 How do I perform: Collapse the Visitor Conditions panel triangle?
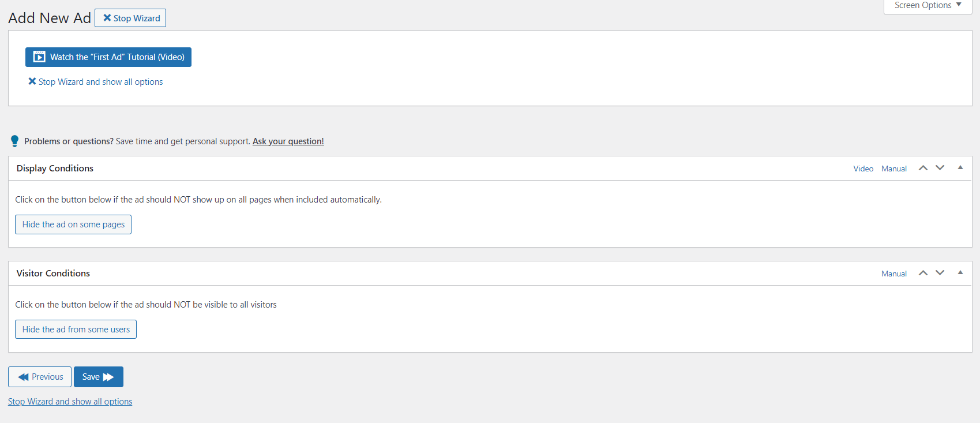coord(960,272)
